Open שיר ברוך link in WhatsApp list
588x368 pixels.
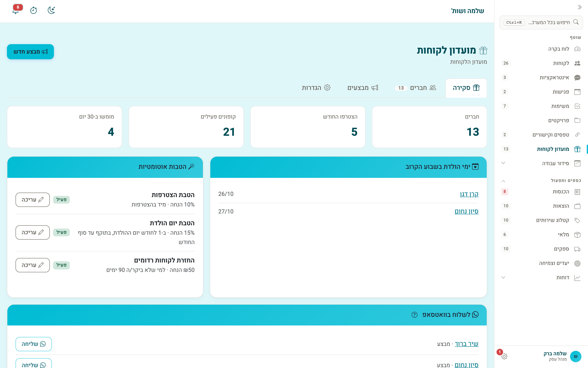(x=466, y=344)
